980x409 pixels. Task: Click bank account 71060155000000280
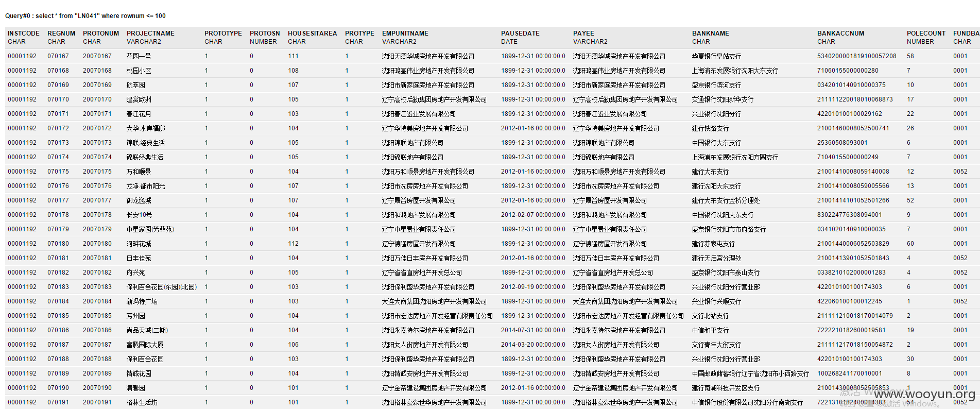(x=848, y=71)
